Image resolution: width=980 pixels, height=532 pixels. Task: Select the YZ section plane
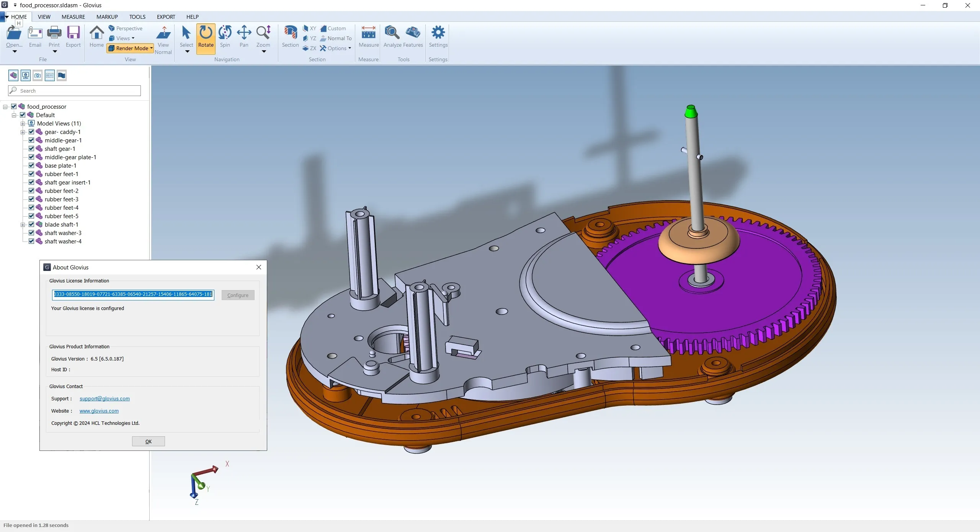pyautogui.click(x=309, y=38)
